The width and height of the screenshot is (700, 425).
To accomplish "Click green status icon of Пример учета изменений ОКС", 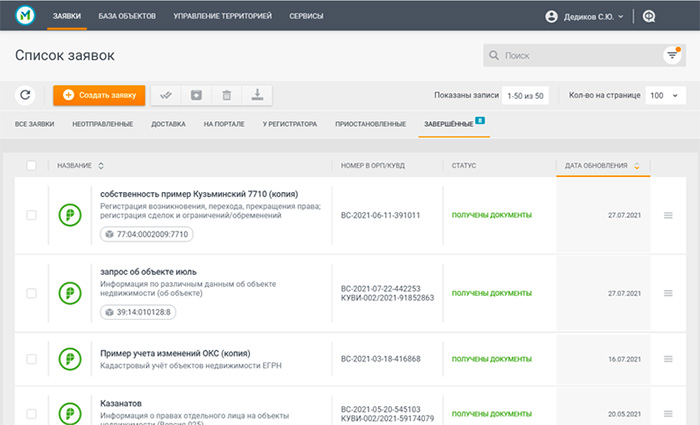I will click(70, 359).
